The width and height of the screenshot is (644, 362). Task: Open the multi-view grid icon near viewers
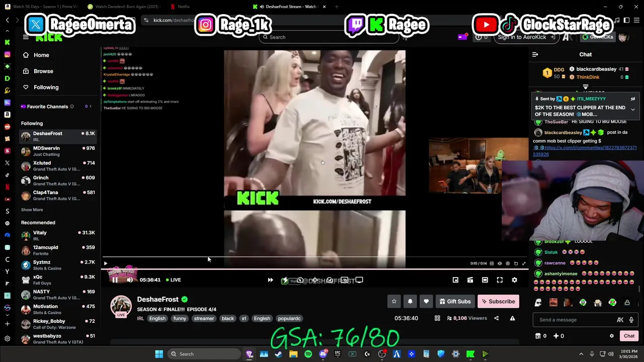point(437,318)
